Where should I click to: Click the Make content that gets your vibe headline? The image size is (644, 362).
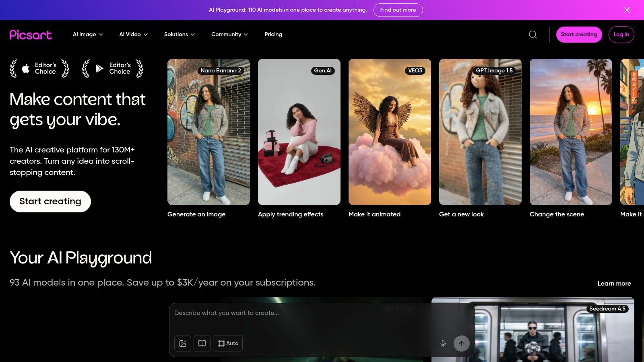click(x=78, y=109)
